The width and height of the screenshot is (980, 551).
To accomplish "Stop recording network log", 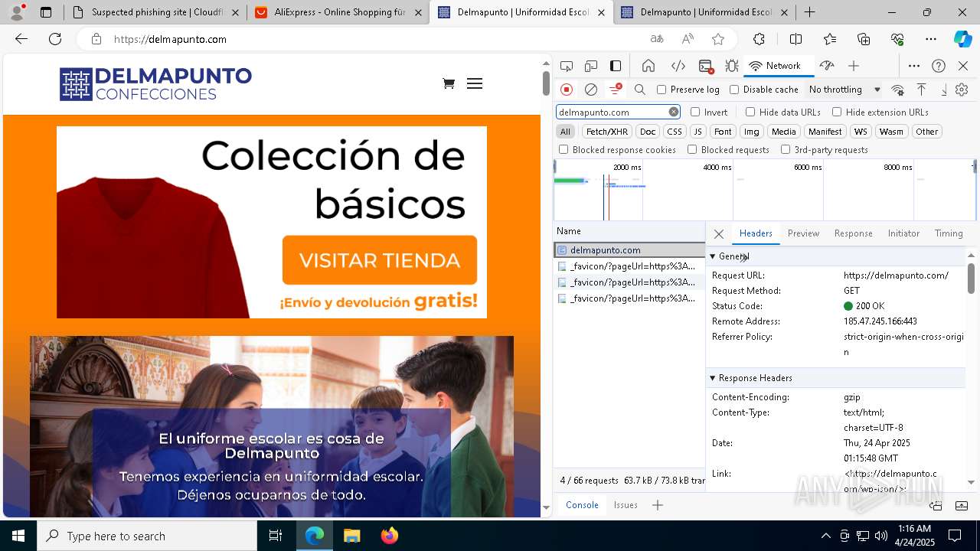I will pyautogui.click(x=567, y=90).
